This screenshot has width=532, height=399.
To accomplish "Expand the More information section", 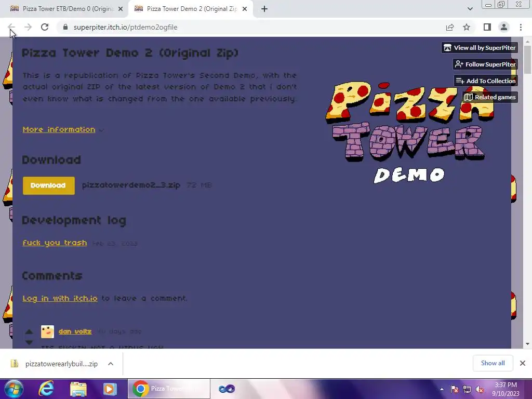I will point(59,129).
